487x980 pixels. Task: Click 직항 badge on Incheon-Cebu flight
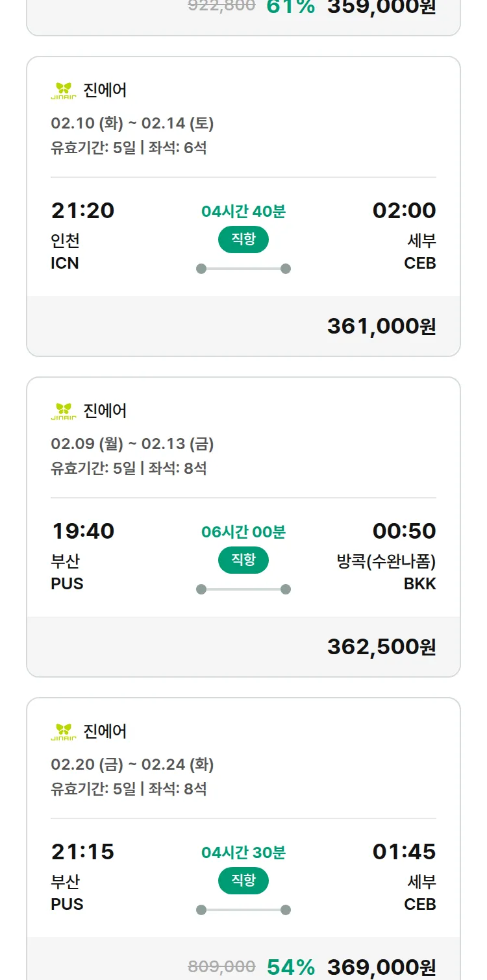[243, 239]
